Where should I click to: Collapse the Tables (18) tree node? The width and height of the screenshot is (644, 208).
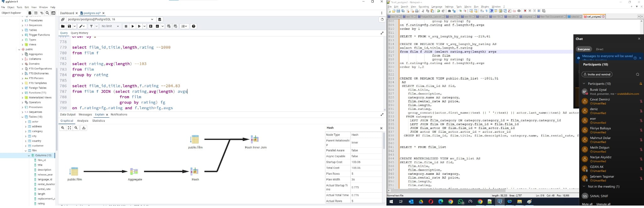click(22, 117)
